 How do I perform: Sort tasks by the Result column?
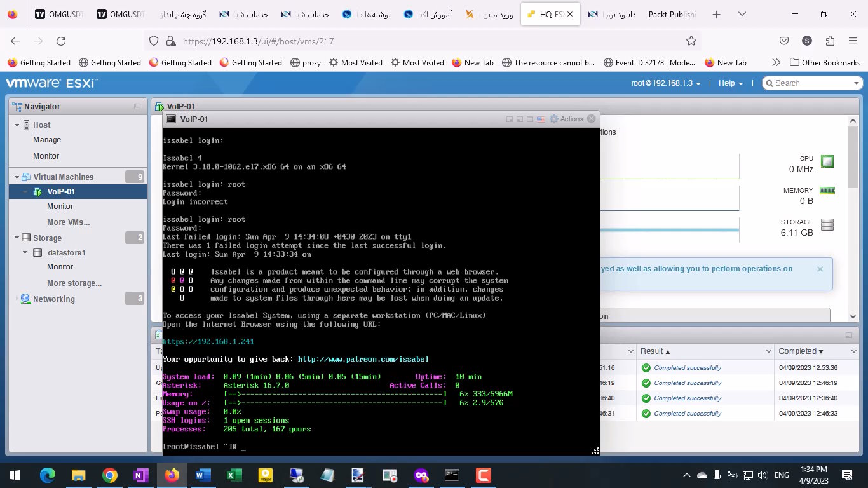(705, 351)
